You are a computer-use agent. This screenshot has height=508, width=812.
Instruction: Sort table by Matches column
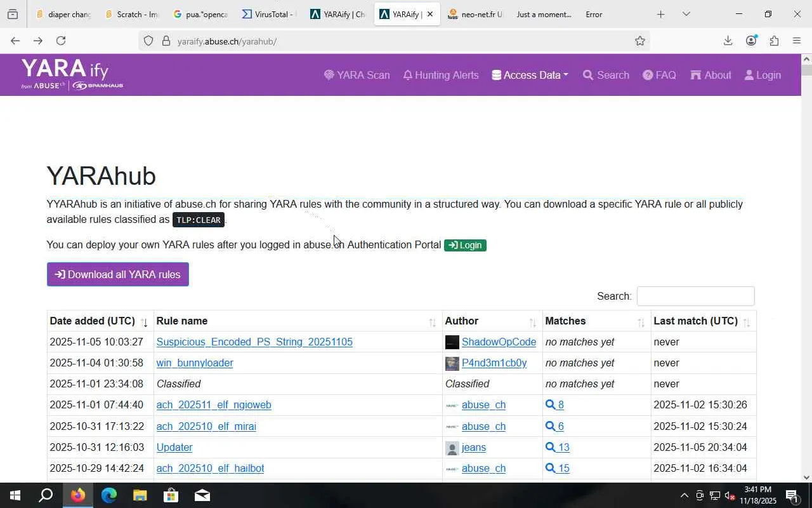596,321
